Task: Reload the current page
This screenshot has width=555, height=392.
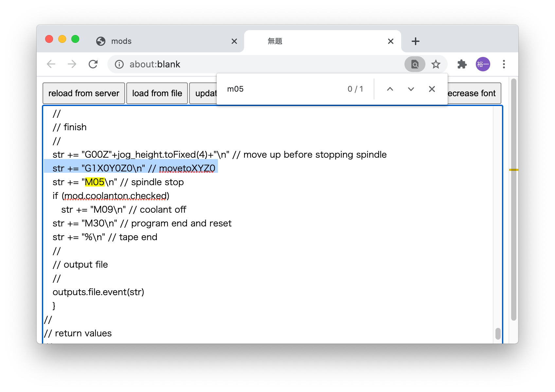Action: coord(93,64)
